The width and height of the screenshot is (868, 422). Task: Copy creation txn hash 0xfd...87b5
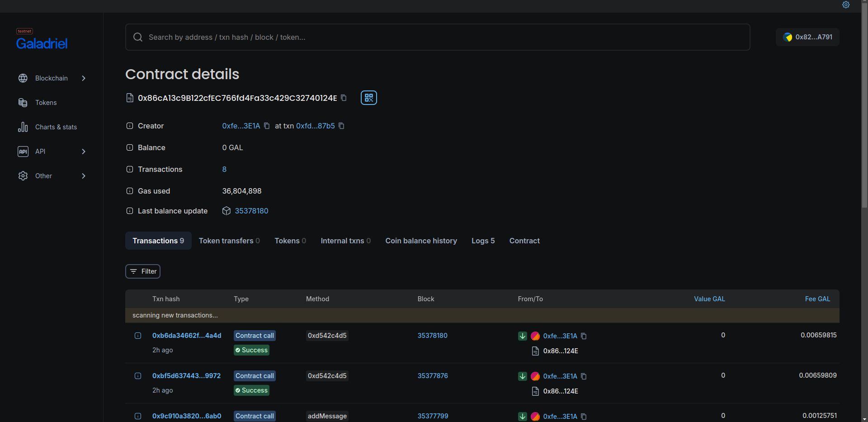(x=341, y=126)
